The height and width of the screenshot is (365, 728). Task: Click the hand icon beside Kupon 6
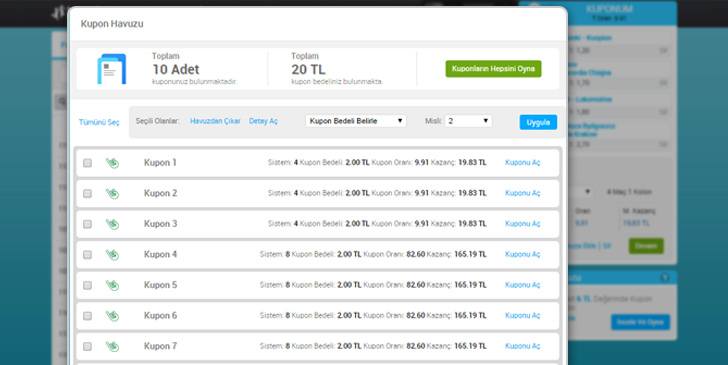coord(112,316)
